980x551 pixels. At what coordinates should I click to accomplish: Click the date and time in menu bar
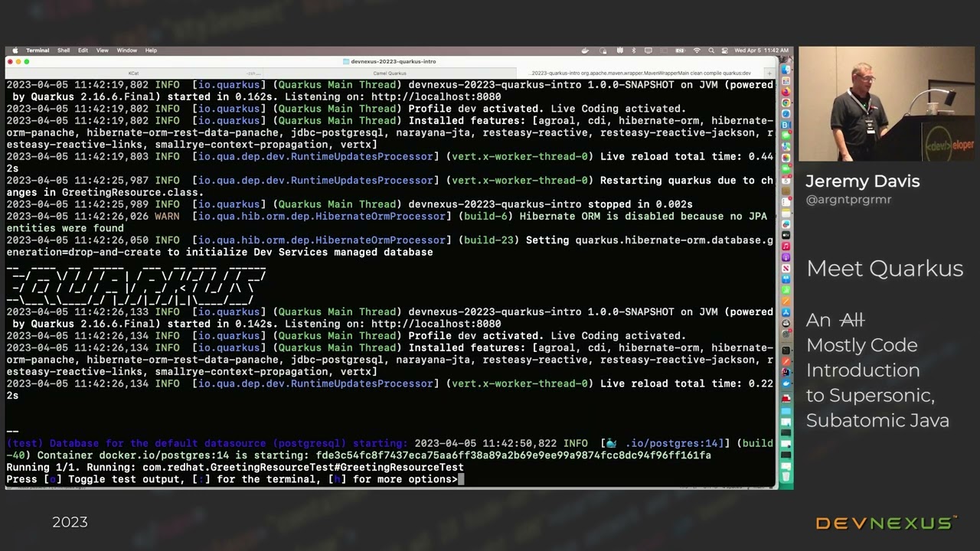pos(762,51)
